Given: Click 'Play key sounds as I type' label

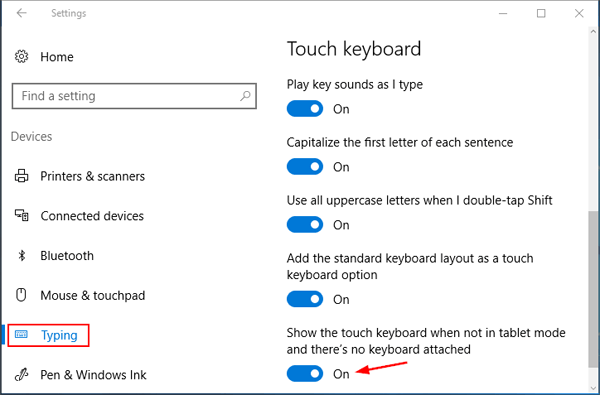Looking at the screenshot, I should point(355,85).
